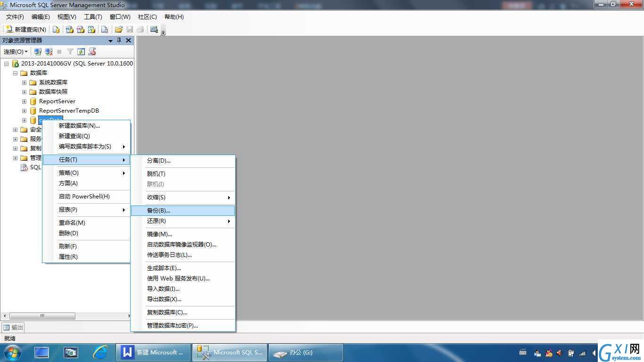The width and height of the screenshot is (644, 362).
Task: Choose 导出数据(X)... option
Action: point(183,299)
